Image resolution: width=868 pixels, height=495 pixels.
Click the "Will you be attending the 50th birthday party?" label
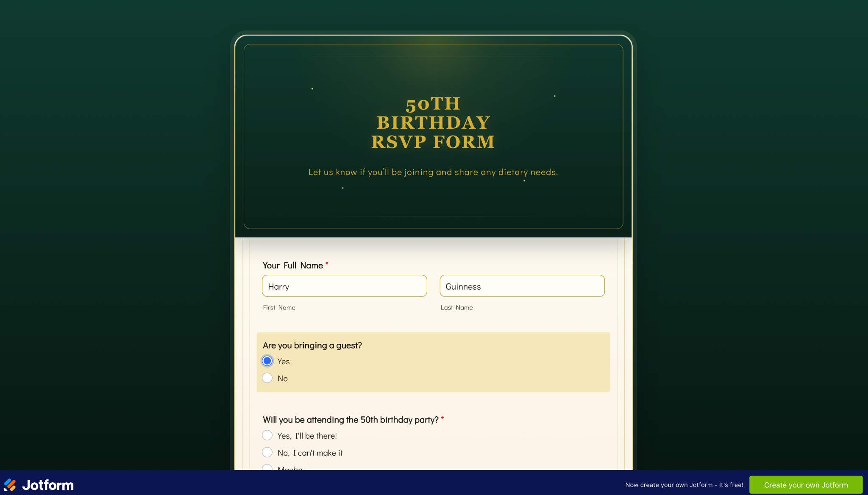tap(351, 420)
